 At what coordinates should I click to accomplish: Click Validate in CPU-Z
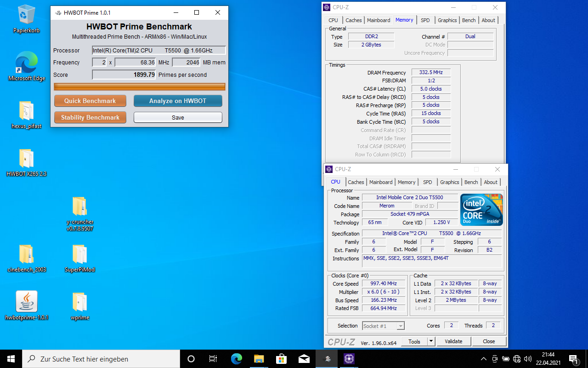coord(453,341)
